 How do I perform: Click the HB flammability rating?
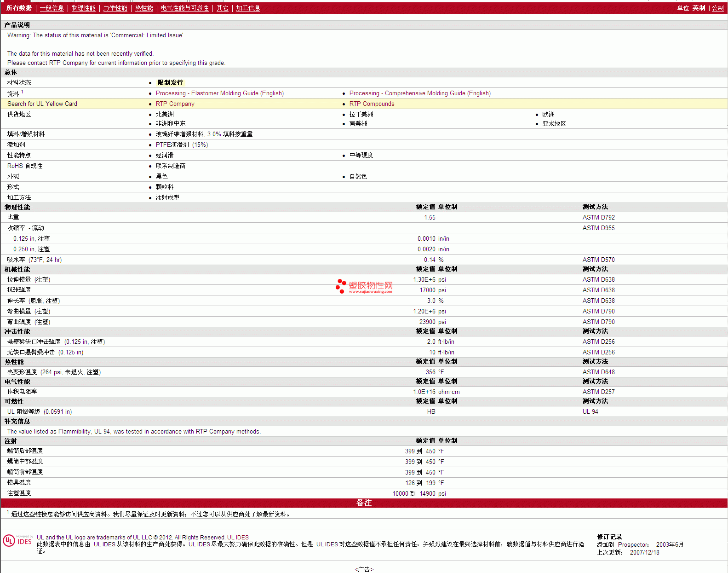(431, 411)
